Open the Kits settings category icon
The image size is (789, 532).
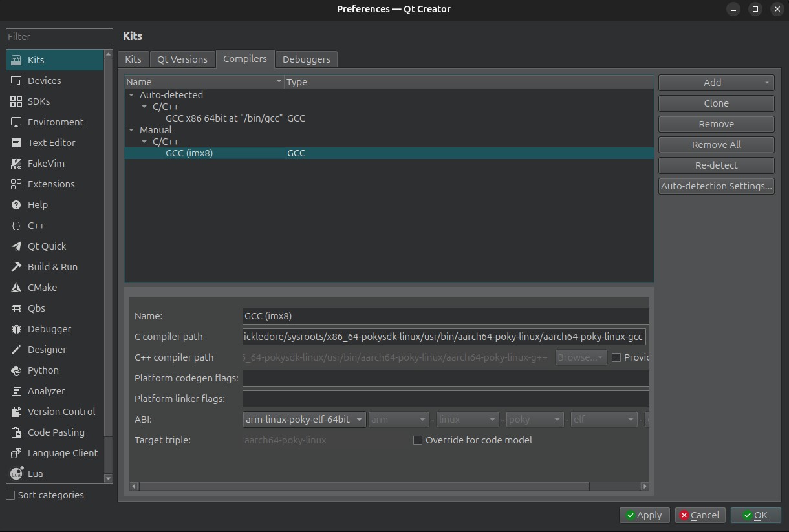(x=16, y=59)
